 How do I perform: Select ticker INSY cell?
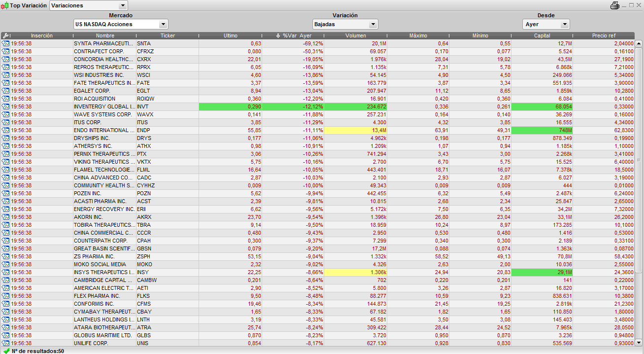coord(168,272)
